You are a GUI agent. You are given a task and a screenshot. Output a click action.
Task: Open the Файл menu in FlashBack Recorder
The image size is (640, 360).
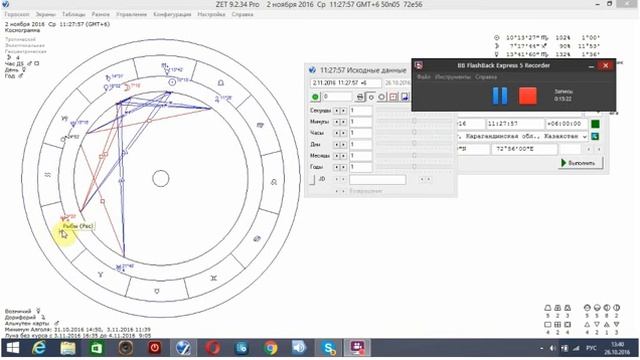(x=423, y=77)
